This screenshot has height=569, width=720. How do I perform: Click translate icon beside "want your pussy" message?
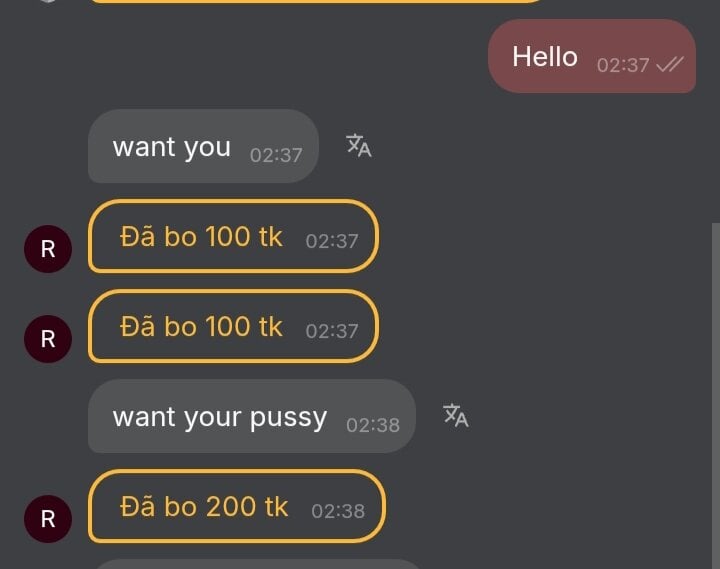pyautogui.click(x=456, y=415)
